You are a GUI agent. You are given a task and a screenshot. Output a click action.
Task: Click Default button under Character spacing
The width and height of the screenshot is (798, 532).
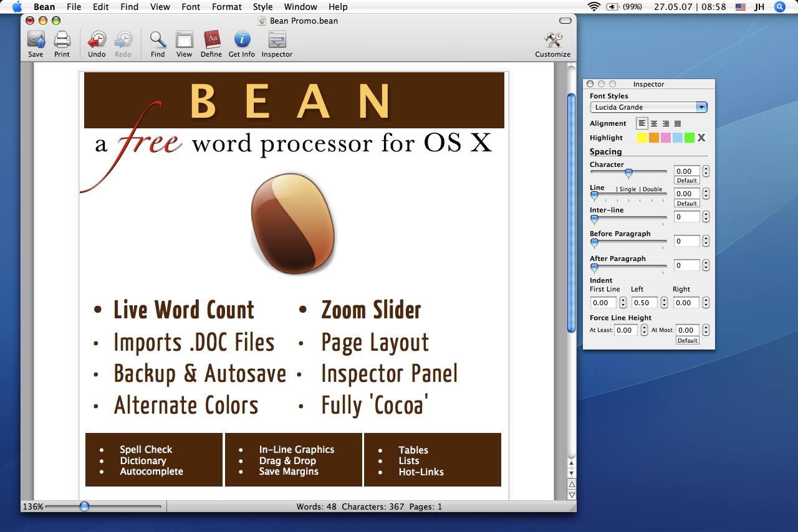(686, 181)
